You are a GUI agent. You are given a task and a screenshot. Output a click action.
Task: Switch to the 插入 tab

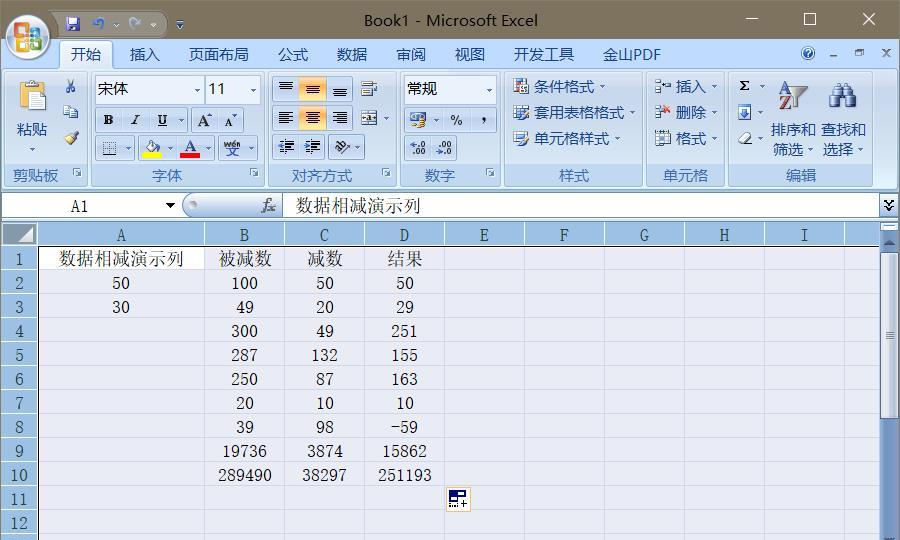pyautogui.click(x=144, y=55)
